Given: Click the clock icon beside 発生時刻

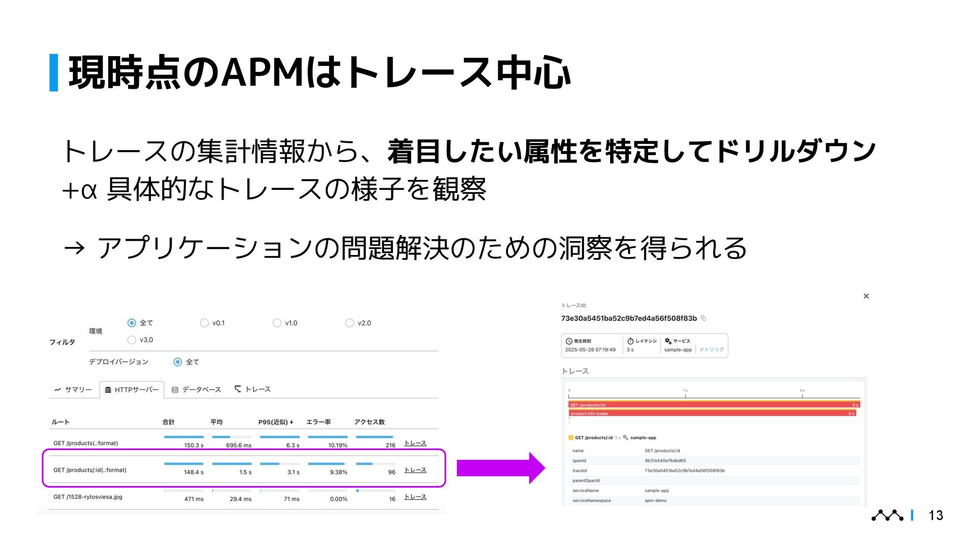Looking at the screenshot, I should [x=569, y=341].
